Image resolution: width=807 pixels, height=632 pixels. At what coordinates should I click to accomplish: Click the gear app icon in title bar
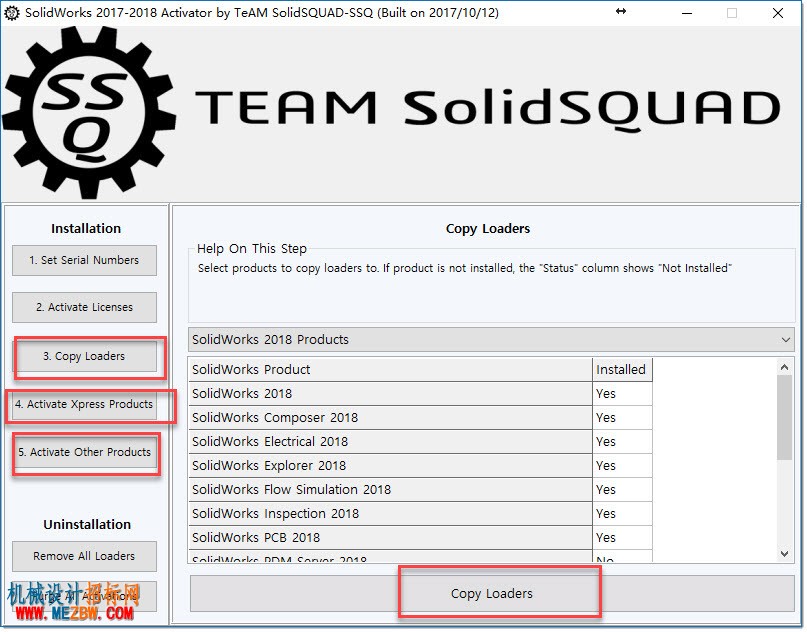click(12, 13)
